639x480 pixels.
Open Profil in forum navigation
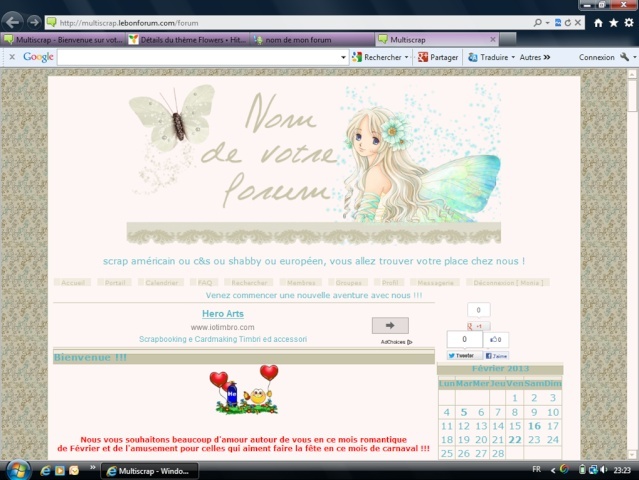point(390,282)
